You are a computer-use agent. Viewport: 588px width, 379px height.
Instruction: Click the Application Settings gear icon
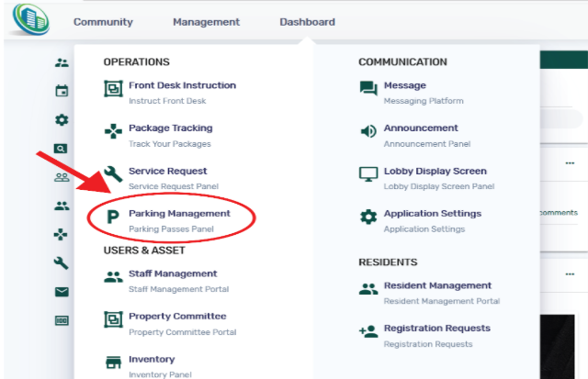(368, 217)
